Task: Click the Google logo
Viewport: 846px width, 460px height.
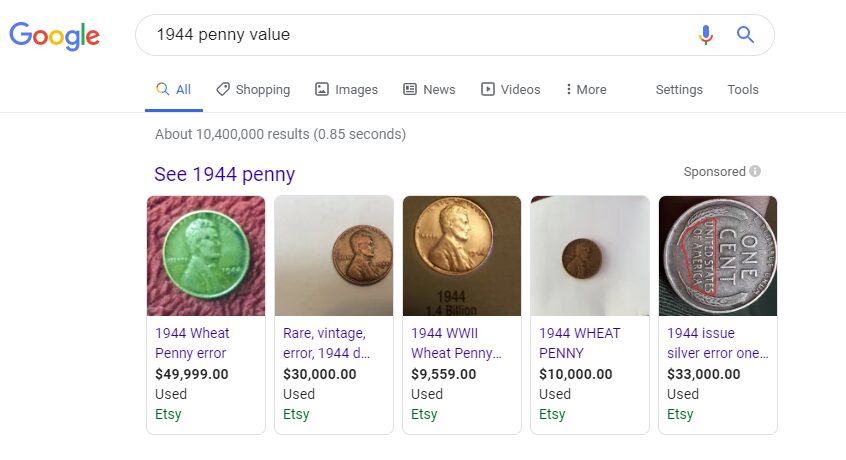Action: point(55,36)
